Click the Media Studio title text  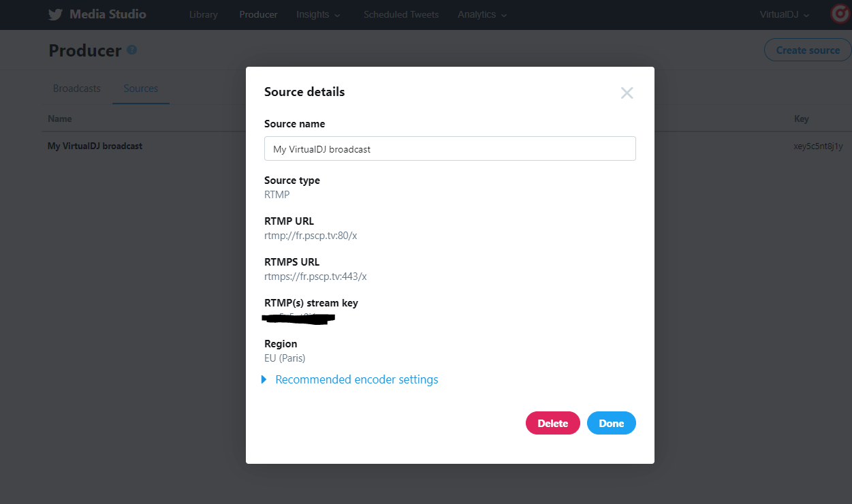coord(108,14)
